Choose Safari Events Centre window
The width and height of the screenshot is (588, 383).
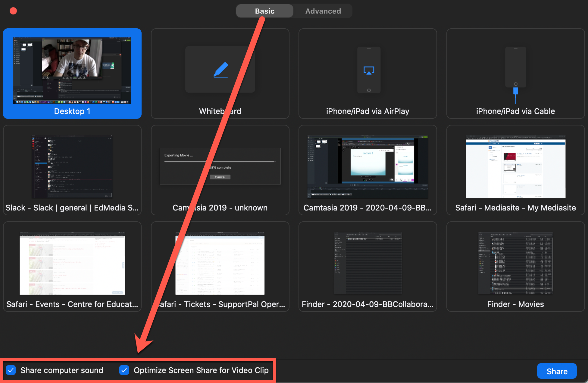click(72, 263)
